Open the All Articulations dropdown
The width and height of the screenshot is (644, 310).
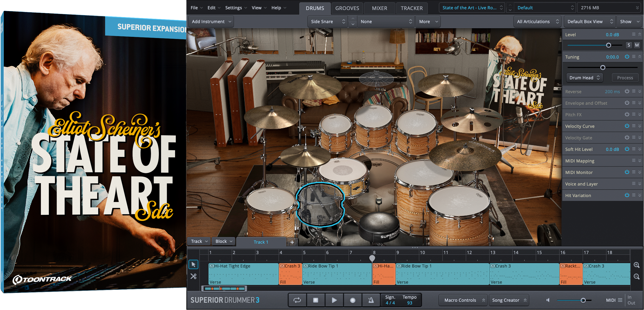(537, 21)
